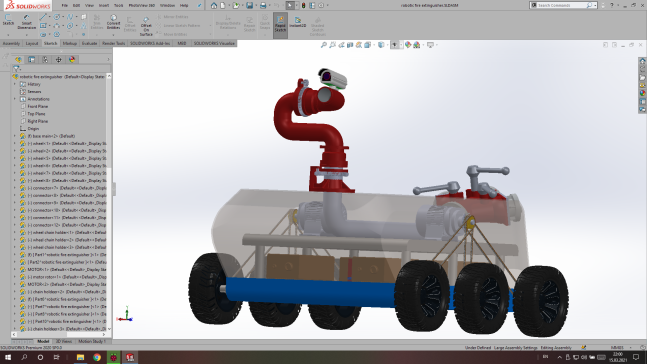
Task: Expand the wheel<1> component node
Action: (x=15, y=143)
